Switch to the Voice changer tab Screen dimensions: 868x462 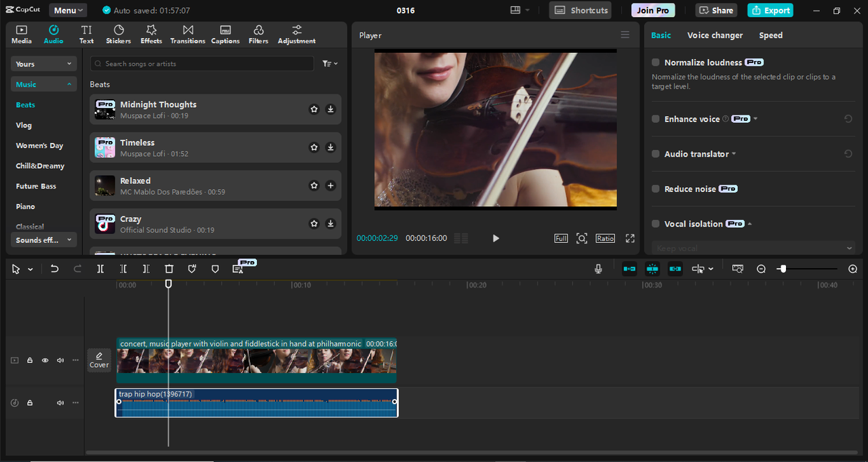click(715, 35)
